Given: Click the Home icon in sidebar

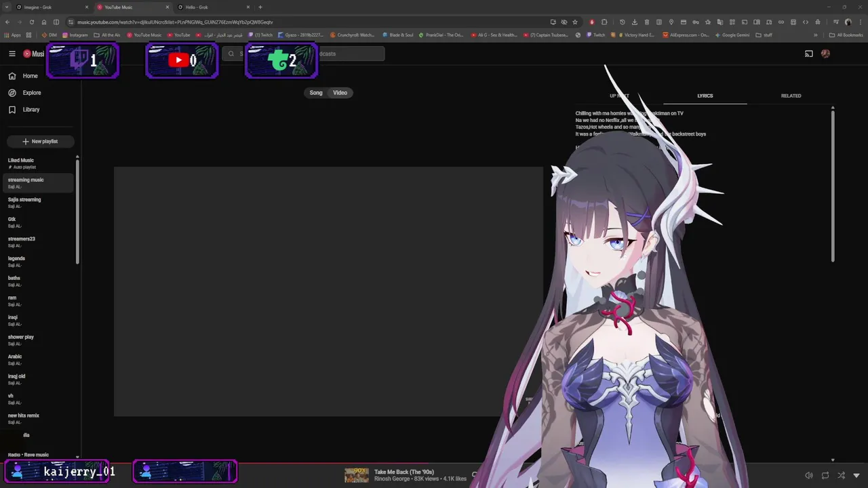Looking at the screenshot, I should tap(12, 76).
